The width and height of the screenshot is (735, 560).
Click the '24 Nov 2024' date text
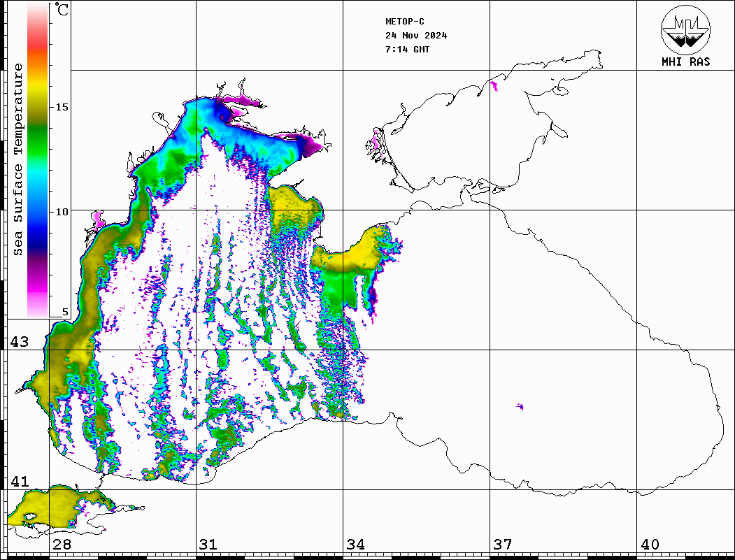coord(416,36)
